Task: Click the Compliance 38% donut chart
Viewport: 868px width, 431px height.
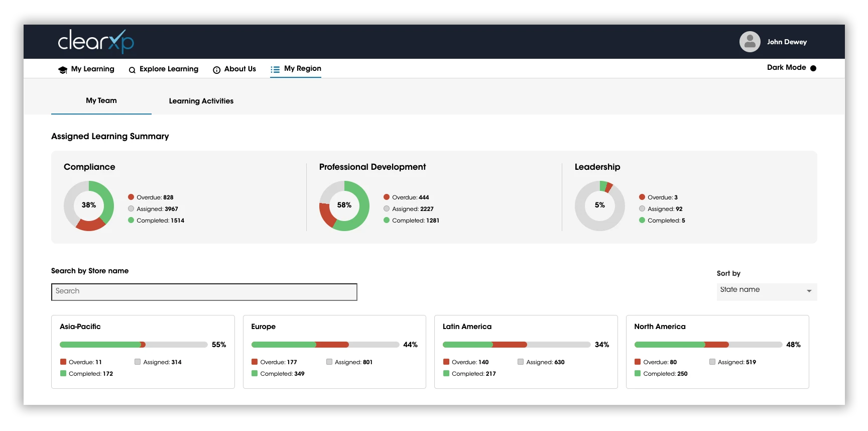Action: click(x=89, y=205)
